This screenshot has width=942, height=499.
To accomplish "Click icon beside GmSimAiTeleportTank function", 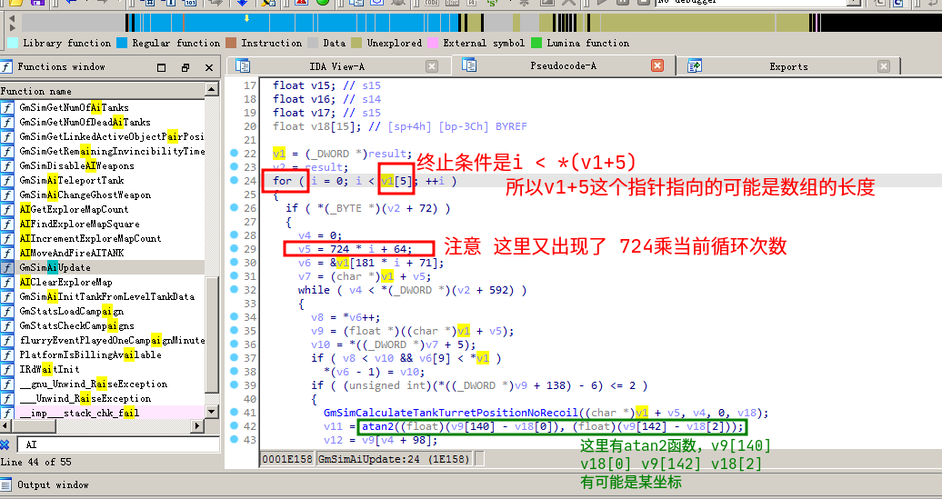I will [7, 180].
